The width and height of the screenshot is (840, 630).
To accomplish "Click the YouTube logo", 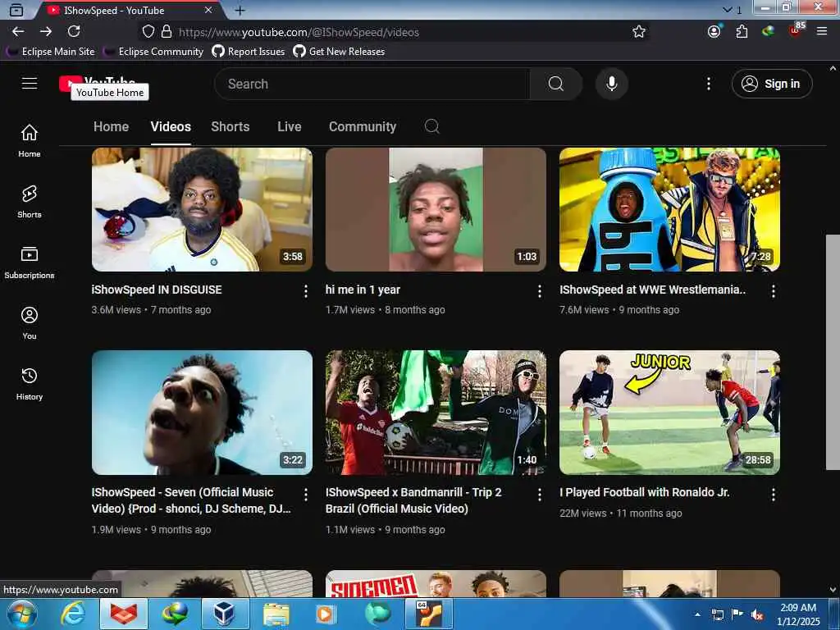I will 97,83.
